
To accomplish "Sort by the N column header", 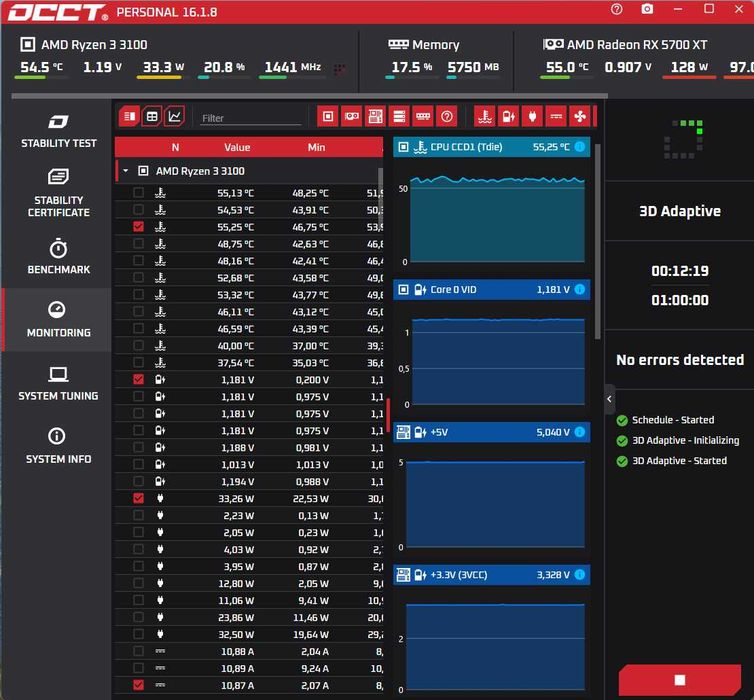I will pos(176,147).
